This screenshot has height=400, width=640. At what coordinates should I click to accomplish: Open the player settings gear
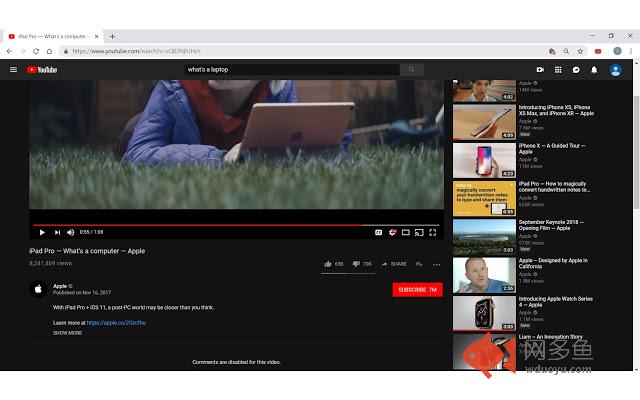click(392, 232)
